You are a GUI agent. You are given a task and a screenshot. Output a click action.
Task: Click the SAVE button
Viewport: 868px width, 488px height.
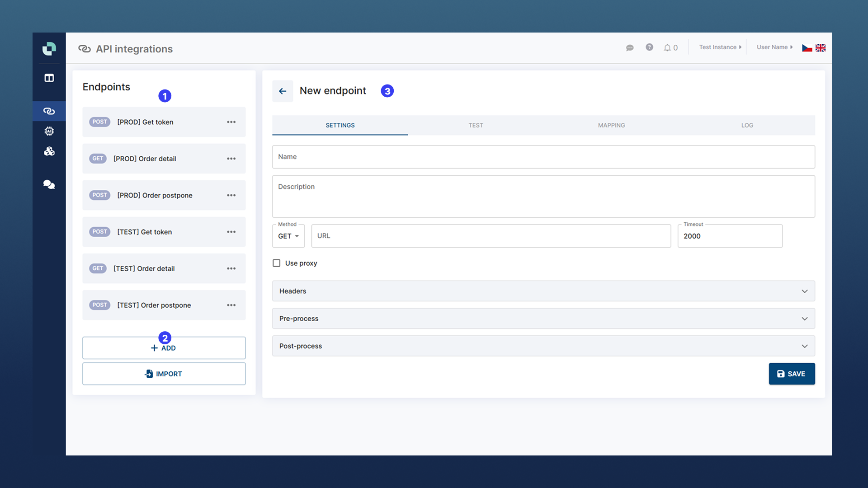pos(792,374)
